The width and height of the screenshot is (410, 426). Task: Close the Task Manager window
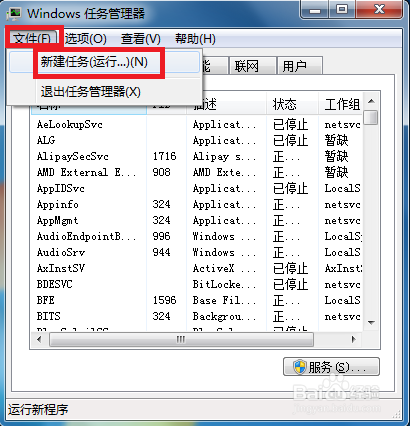tap(379, 10)
